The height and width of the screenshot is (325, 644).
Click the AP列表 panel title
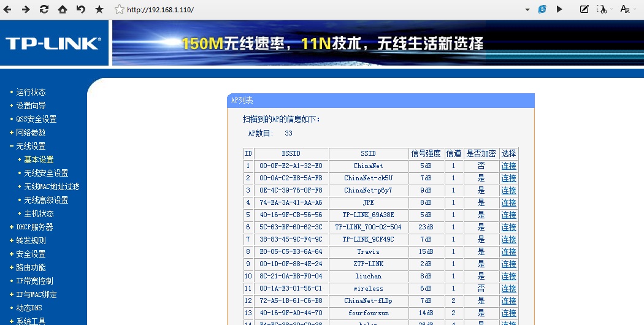(x=242, y=100)
